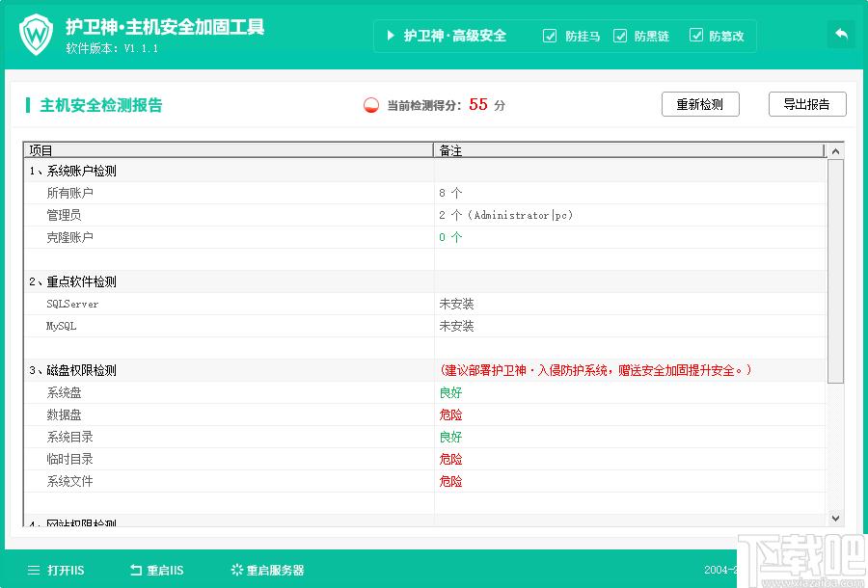
Task: Click the vertical scrollbar thumb
Action: [836, 271]
